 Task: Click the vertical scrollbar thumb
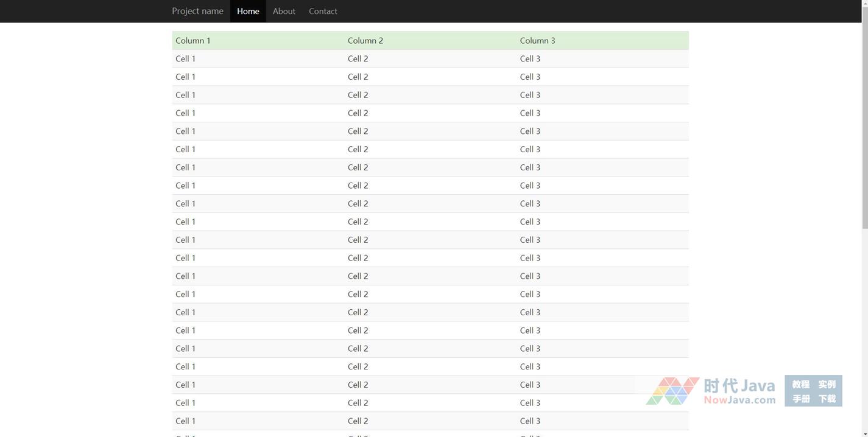click(865, 116)
